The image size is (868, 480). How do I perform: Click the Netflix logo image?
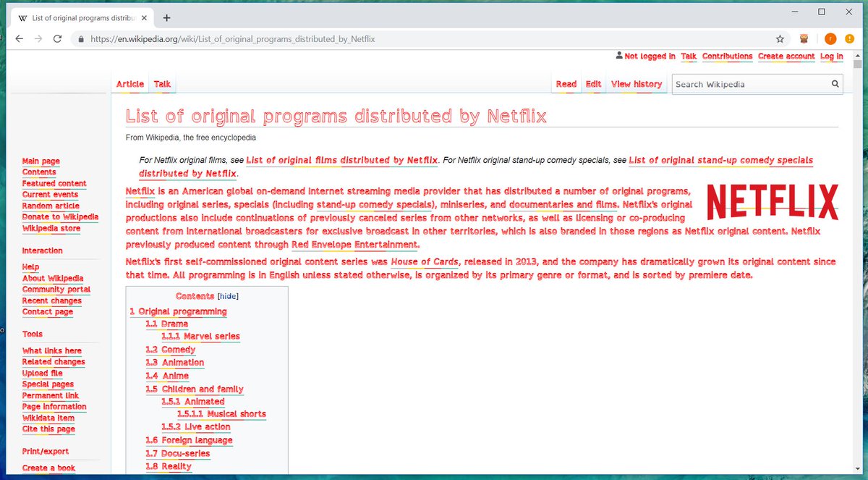772,202
